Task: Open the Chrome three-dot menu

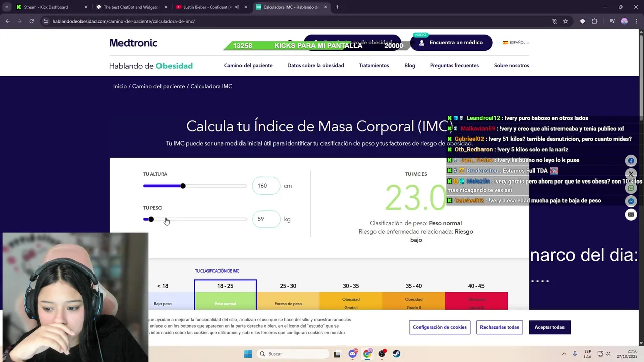Action: click(636, 21)
